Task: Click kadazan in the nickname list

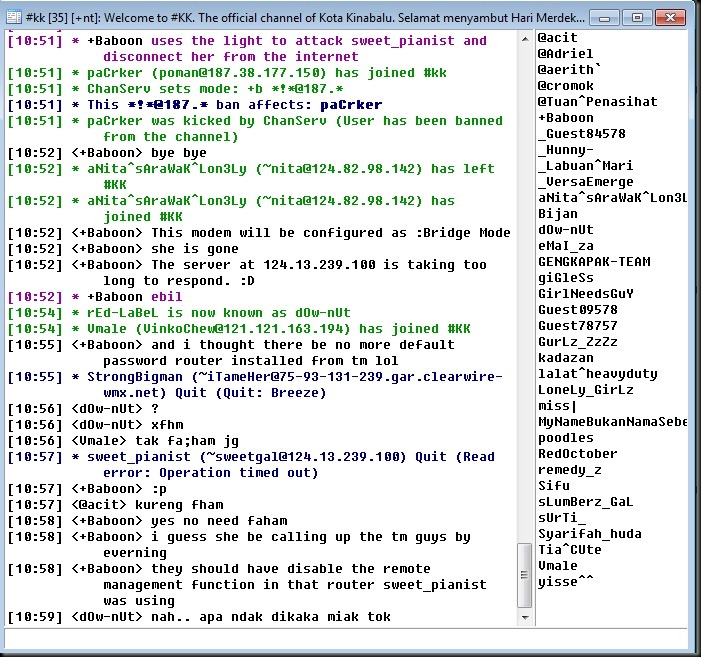Action: point(565,357)
